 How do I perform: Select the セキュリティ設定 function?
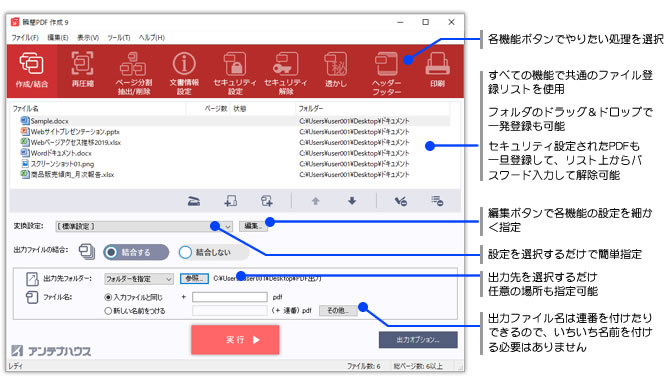pos(235,72)
